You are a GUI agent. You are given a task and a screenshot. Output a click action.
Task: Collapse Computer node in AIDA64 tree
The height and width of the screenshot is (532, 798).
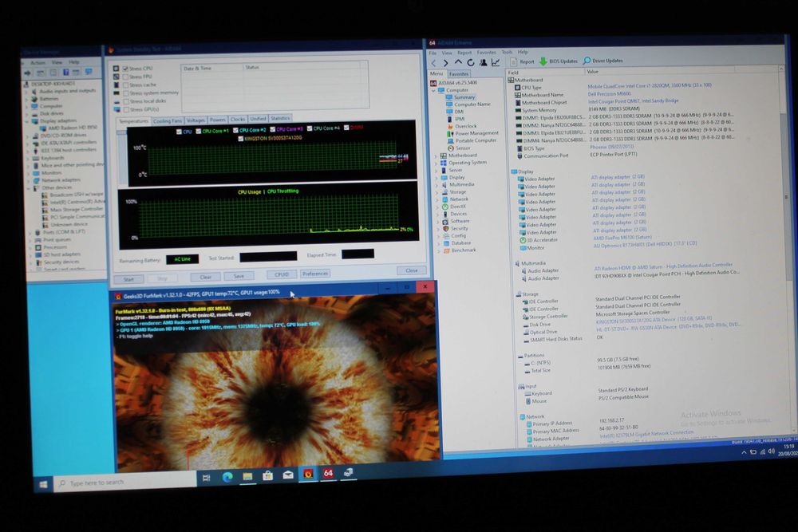(x=434, y=91)
